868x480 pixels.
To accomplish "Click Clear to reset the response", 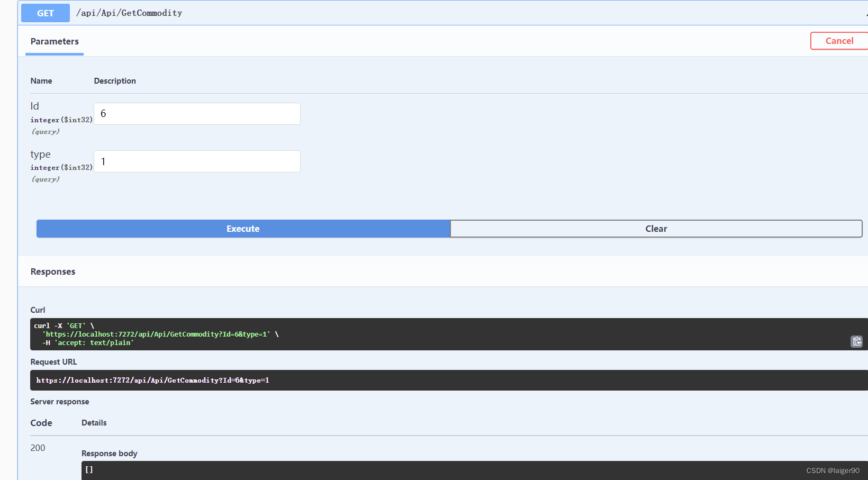I will (656, 229).
